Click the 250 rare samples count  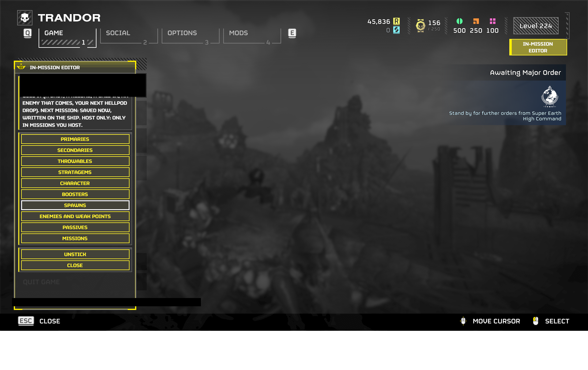pyautogui.click(x=476, y=30)
